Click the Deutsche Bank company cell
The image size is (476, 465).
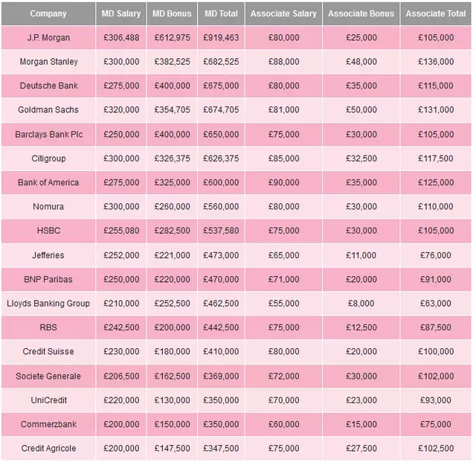pos(48,86)
